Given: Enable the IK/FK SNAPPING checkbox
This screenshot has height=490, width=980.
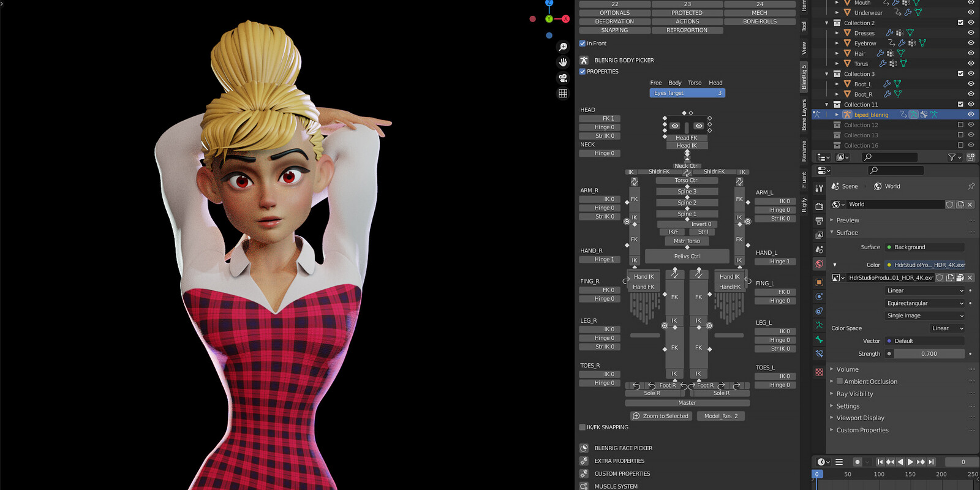Looking at the screenshot, I should coord(582,428).
